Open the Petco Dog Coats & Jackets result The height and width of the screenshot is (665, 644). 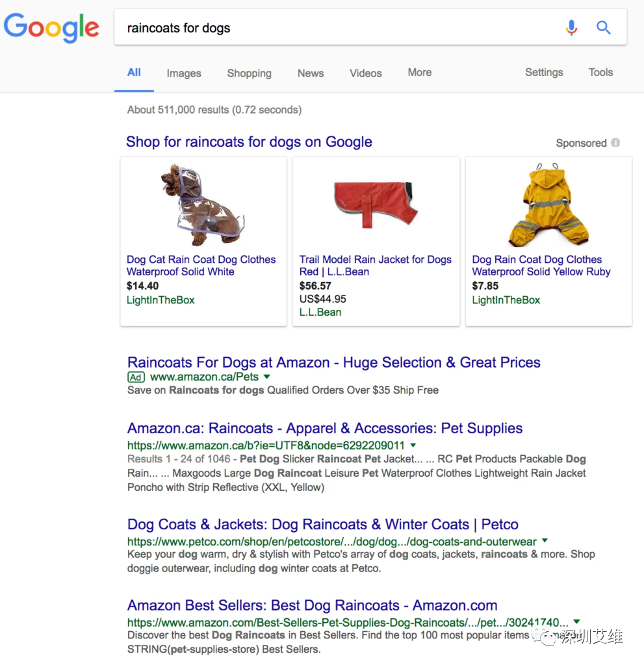click(322, 525)
